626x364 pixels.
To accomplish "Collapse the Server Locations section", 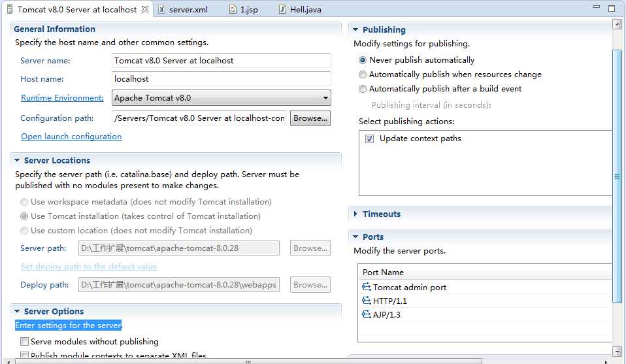I will tap(17, 160).
